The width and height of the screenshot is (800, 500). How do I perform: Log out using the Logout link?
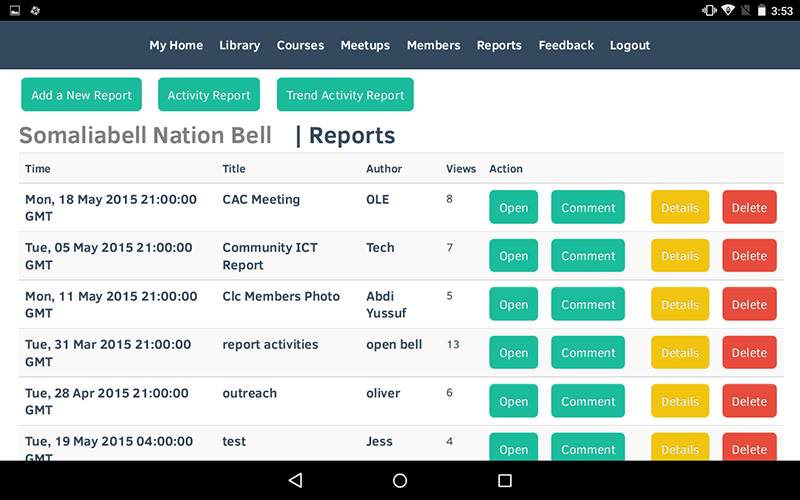(630, 45)
